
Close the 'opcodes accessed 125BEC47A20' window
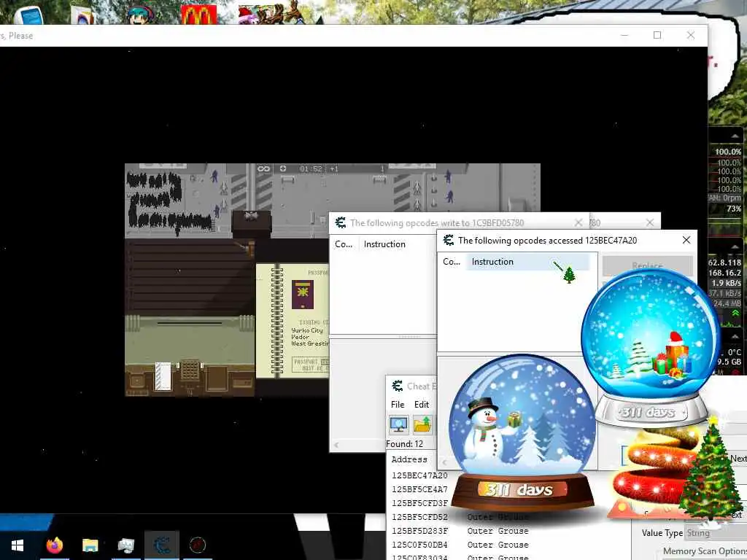(x=686, y=240)
